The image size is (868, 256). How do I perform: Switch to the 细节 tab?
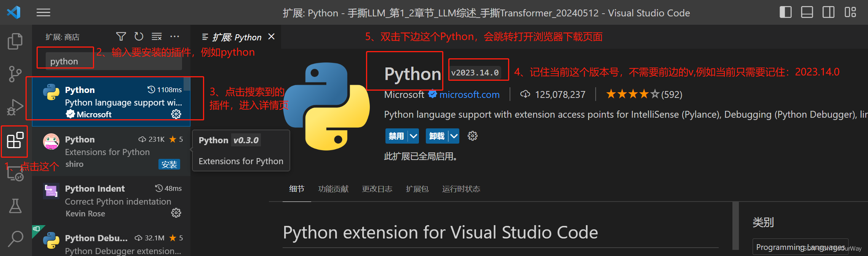297,189
